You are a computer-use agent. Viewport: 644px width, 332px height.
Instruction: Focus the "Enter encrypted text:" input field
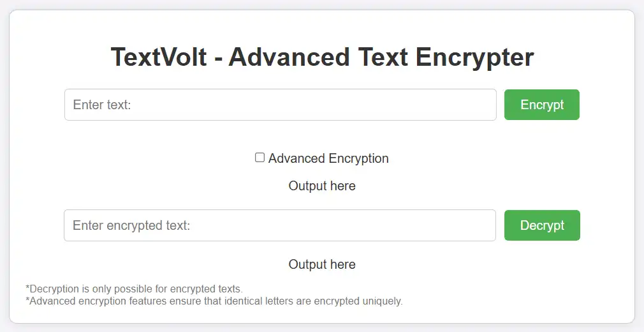coord(279,225)
